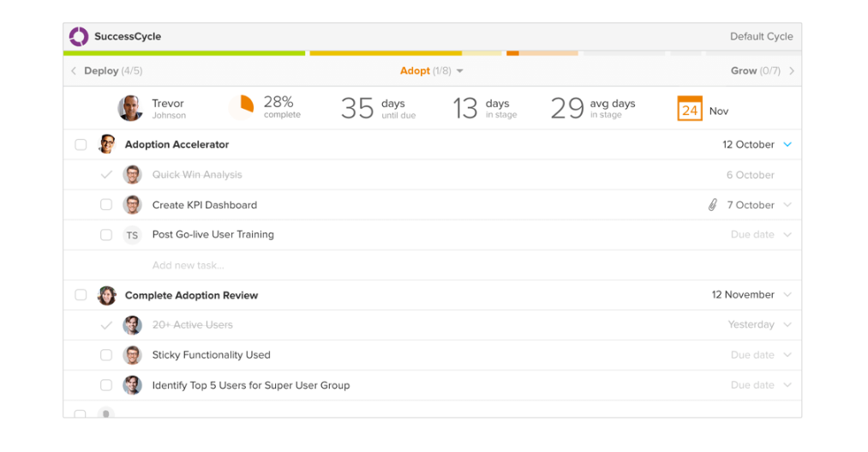Click the green Deploy progress bar segment

tap(184, 53)
